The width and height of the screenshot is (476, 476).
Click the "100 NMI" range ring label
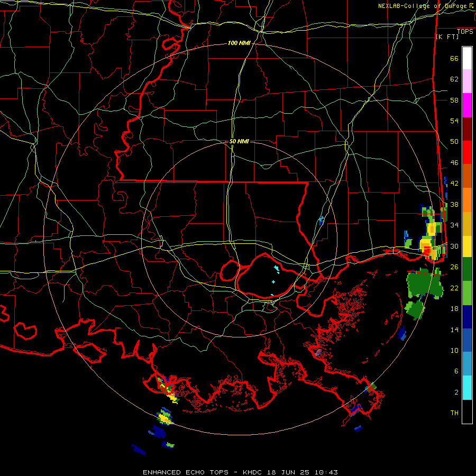pos(239,43)
